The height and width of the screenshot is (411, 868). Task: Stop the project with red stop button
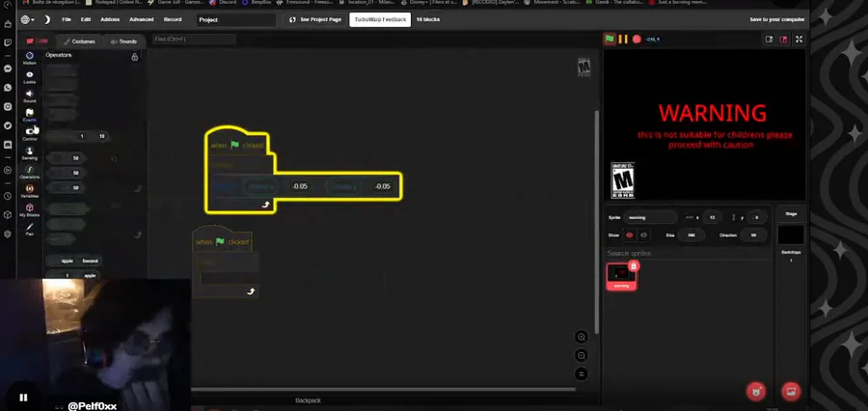coord(637,39)
